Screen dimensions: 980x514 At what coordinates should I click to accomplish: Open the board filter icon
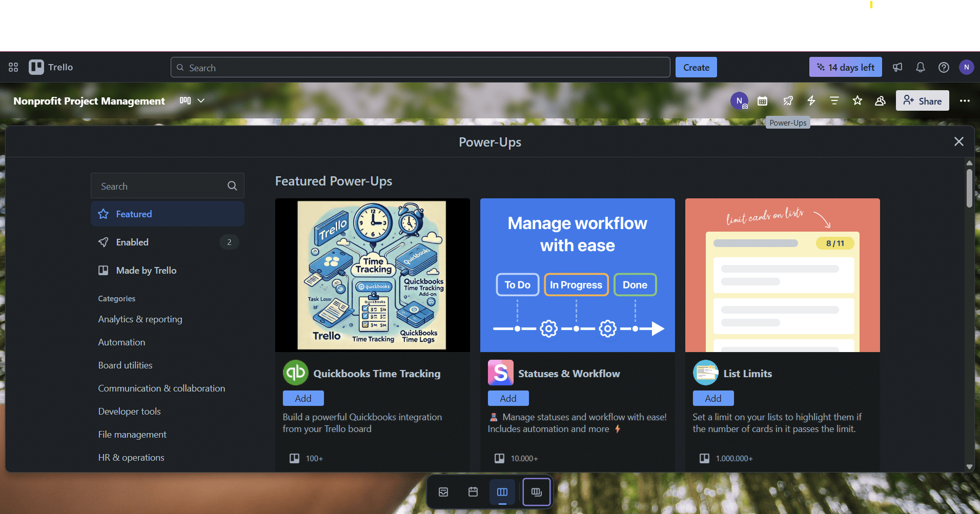pyautogui.click(x=834, y=101)
